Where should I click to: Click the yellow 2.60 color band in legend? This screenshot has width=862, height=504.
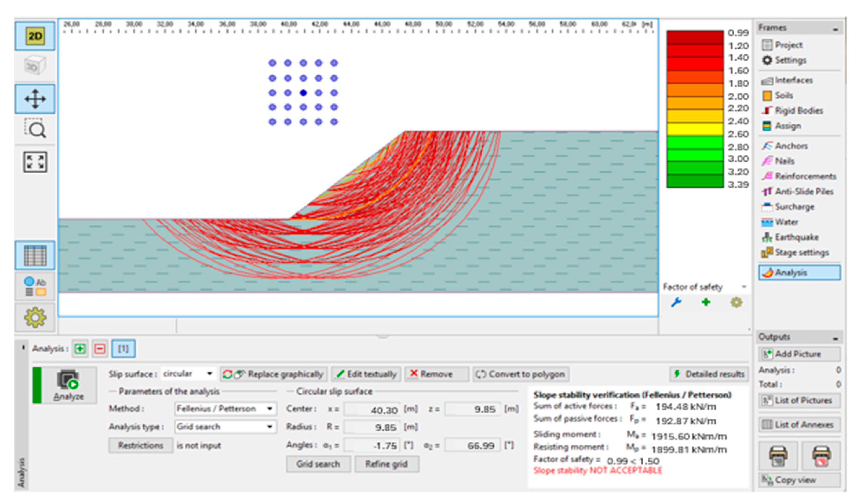(x=695, y=129)
